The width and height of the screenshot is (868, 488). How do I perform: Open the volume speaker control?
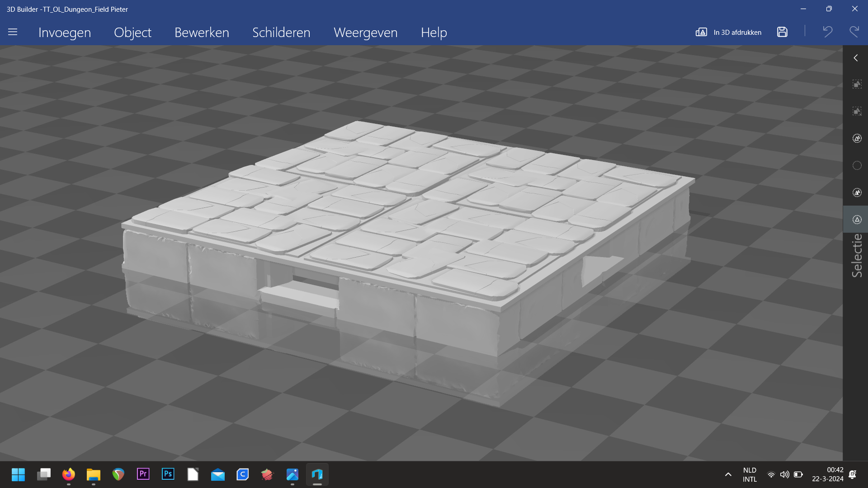click(785, 474)
